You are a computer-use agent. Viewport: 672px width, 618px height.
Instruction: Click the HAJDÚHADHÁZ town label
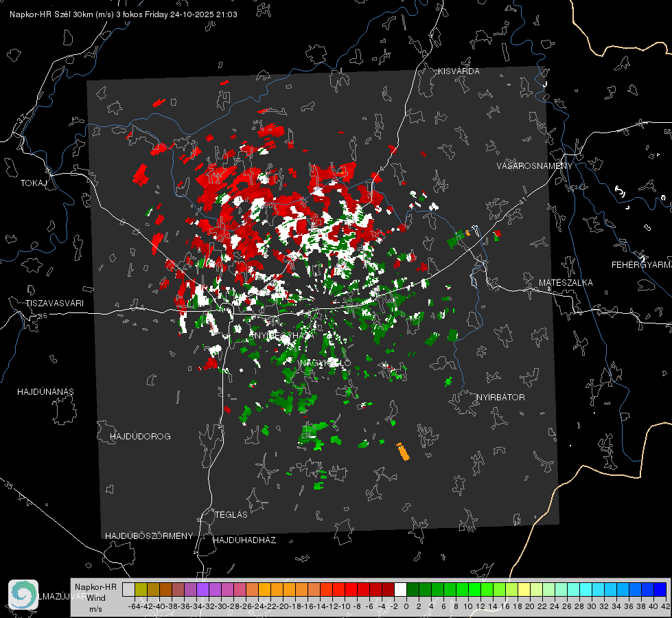pyautogui.click(x=244, y=540)
